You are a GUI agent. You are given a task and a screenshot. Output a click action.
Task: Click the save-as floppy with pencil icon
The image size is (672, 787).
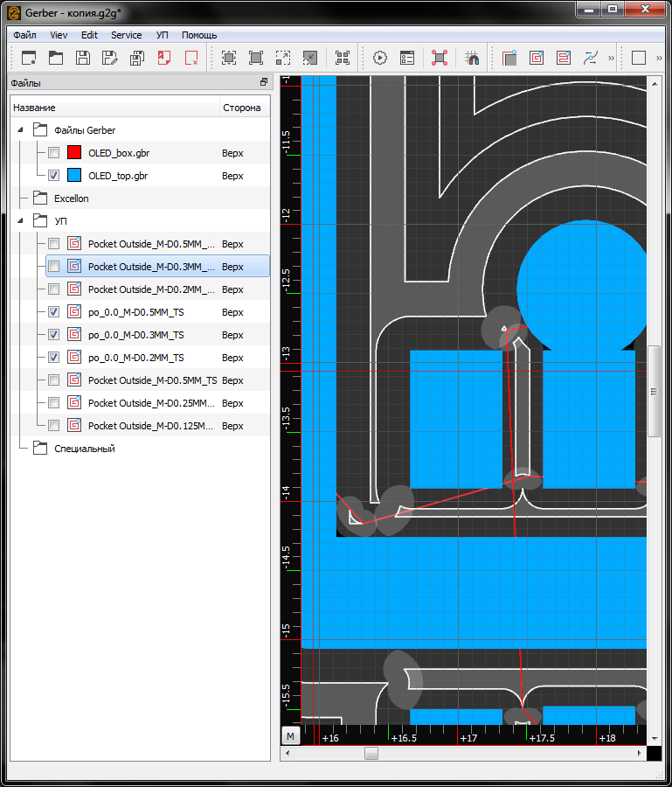(x=110, y=58)
